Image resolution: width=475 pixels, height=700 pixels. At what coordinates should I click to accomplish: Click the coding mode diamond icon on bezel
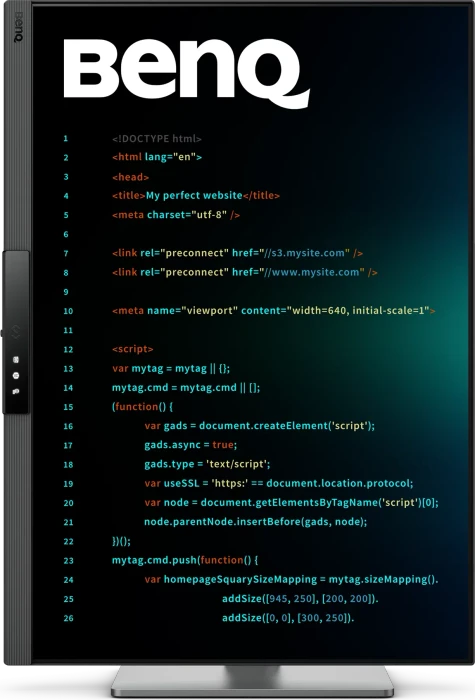tap(16, 331)
